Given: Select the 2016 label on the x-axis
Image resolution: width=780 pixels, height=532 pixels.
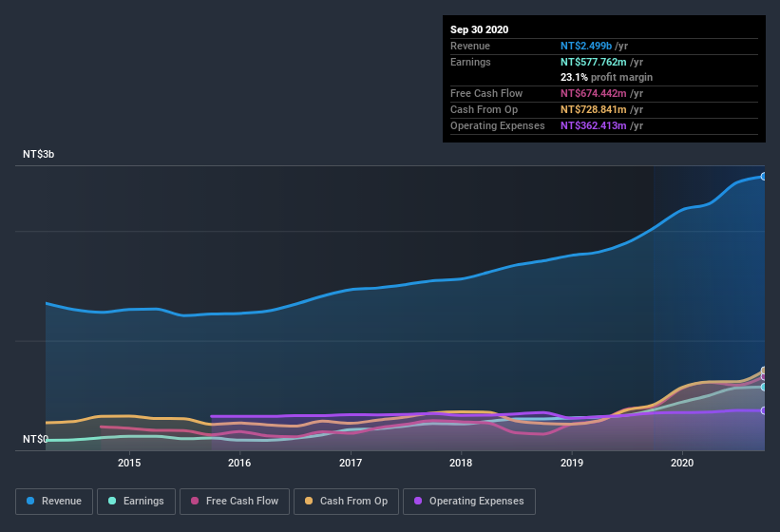Looking at the screenshot, I should click(x=239, y=463).
